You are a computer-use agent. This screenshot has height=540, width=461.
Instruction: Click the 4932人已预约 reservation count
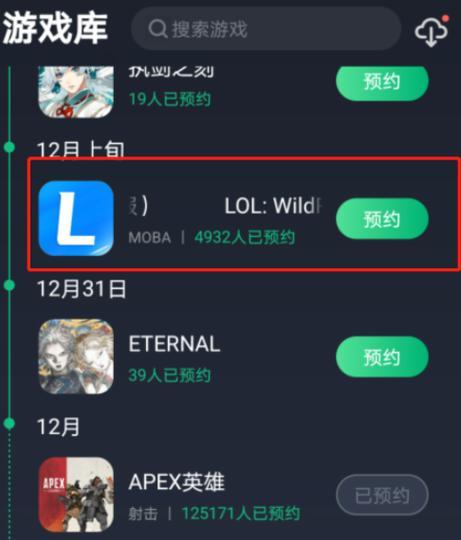[245, 237]
